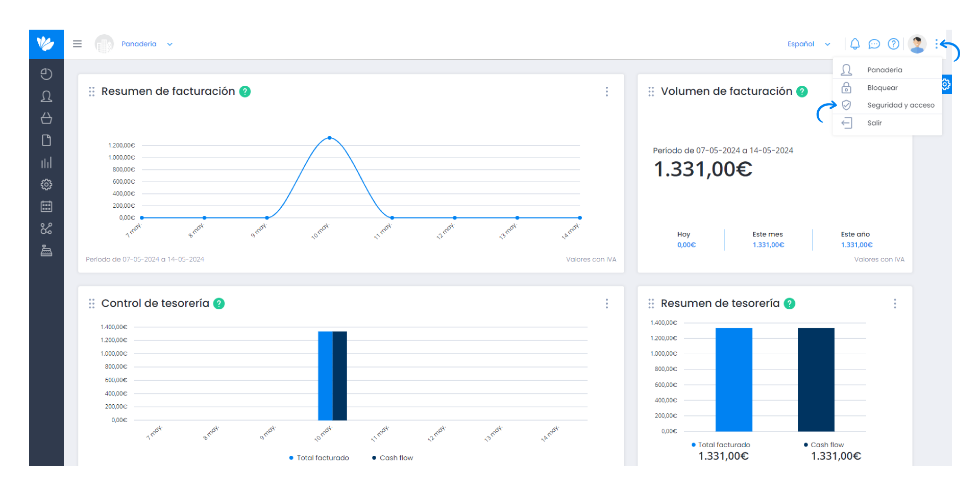Open Resumen de tesorería options menu
Viewport: 980px width, 491px height.
pos(895,304)
